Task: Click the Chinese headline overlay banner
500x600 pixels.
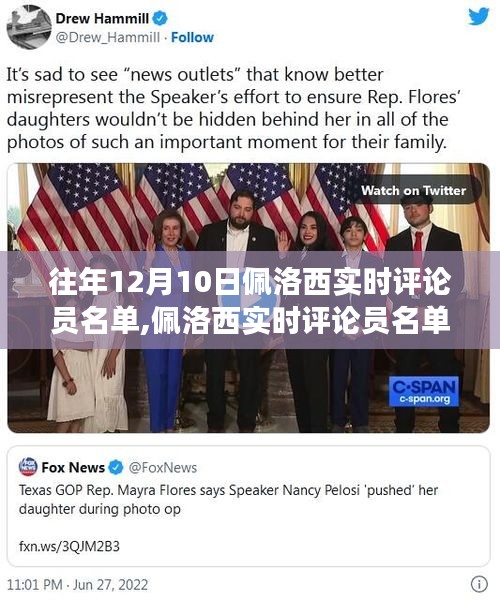Action: tap(250, 300)
